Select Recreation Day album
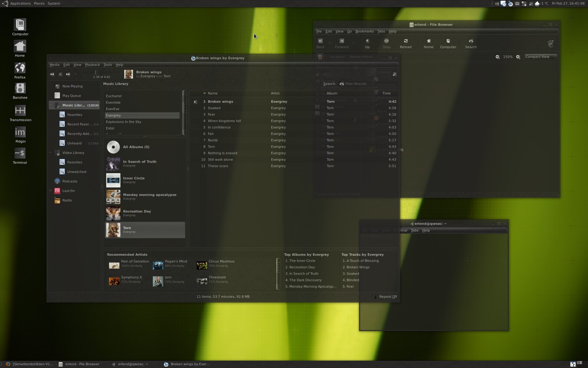Image resolution: width=588 pixels, height=368 pixels. [x=145, y=213]
